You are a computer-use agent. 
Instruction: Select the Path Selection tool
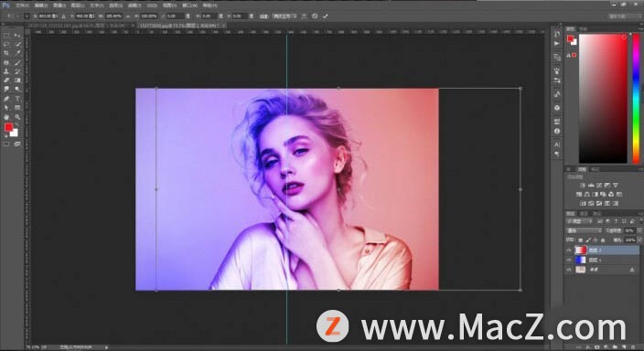[6, 108]
